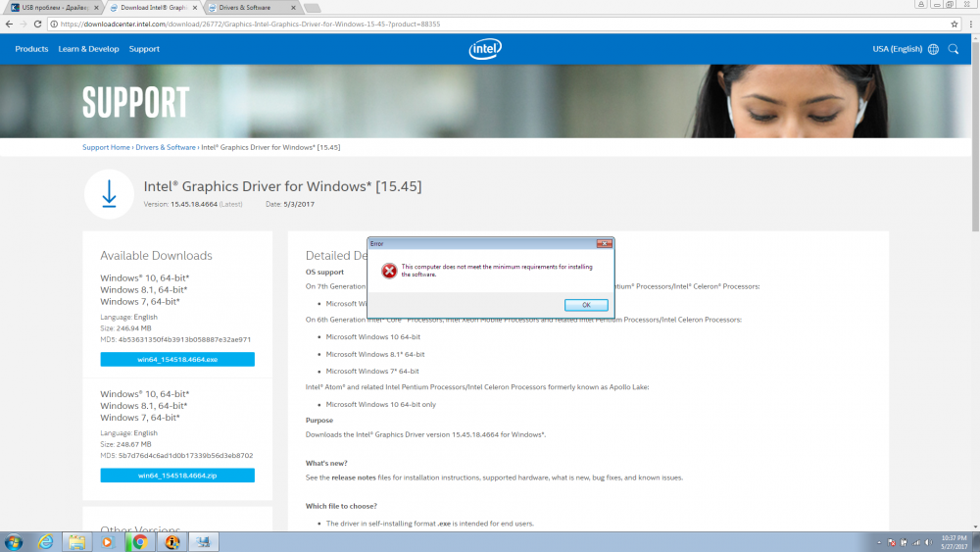Click the address bar URL
The height and width of the screenshot is (552, 980).
250,24
